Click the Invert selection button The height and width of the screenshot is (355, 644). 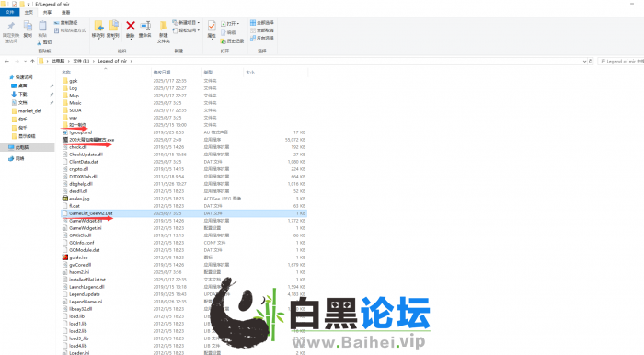[x=262, y=39]
